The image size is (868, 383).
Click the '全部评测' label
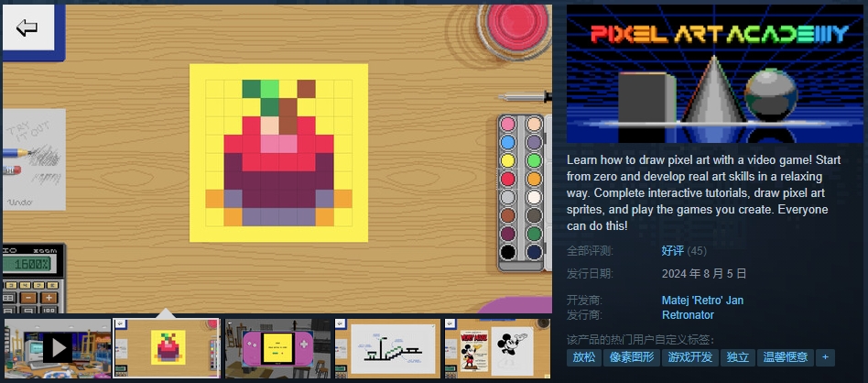coord(590,251)
